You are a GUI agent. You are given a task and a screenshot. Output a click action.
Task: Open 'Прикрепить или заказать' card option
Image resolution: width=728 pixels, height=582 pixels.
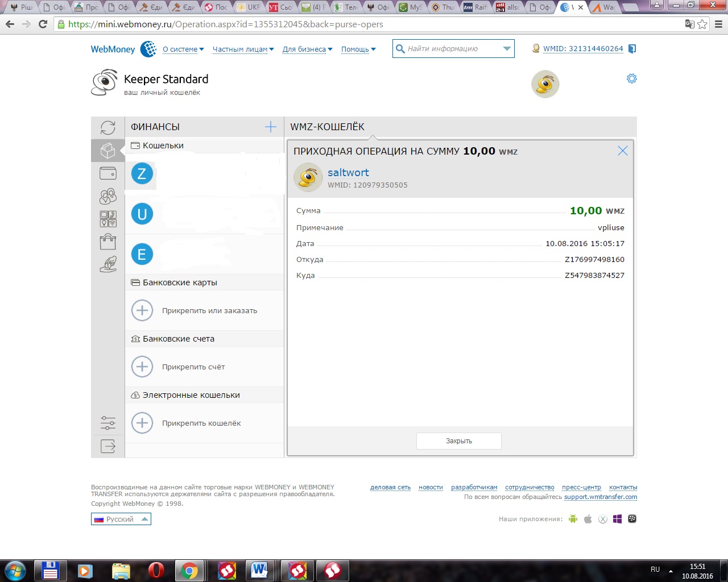point(209,310)
